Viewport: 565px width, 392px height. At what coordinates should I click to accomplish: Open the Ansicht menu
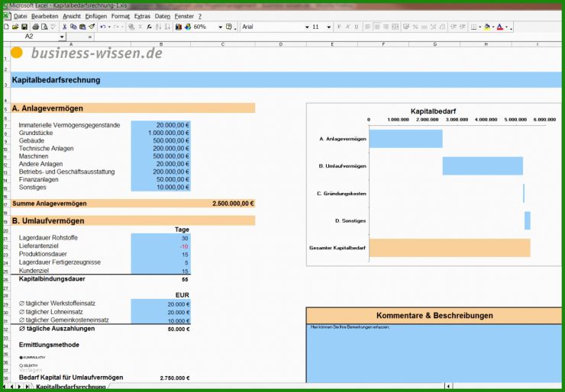(72, 16)
